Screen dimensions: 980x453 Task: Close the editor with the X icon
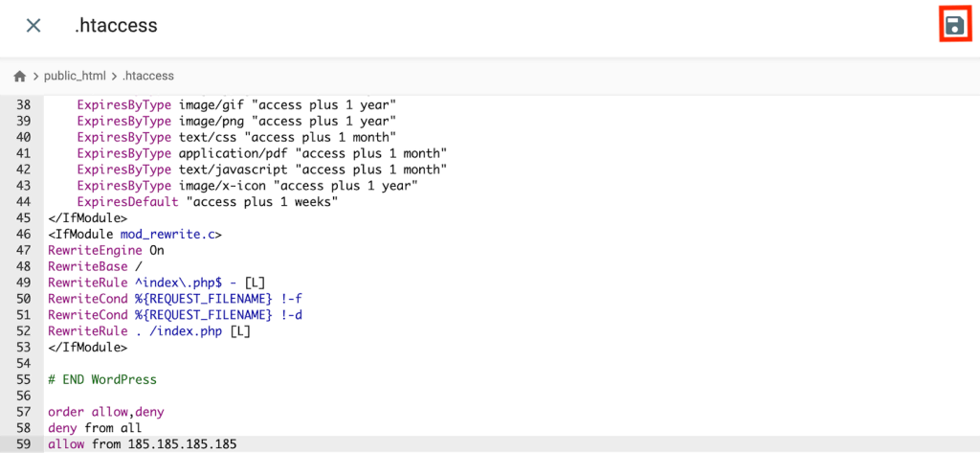pos(33,26)
